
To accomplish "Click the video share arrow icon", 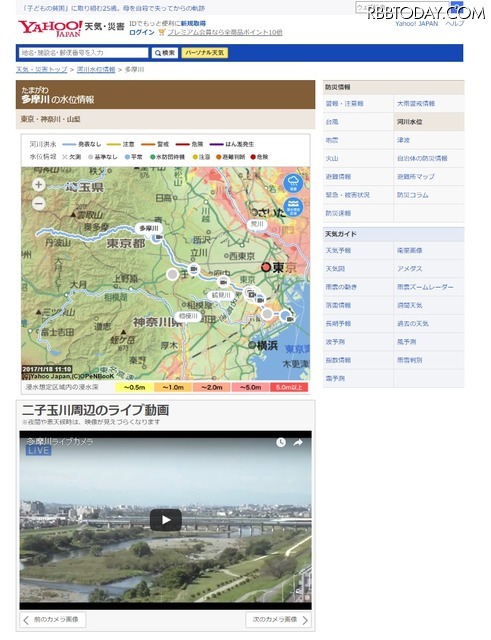I will 298,442.
